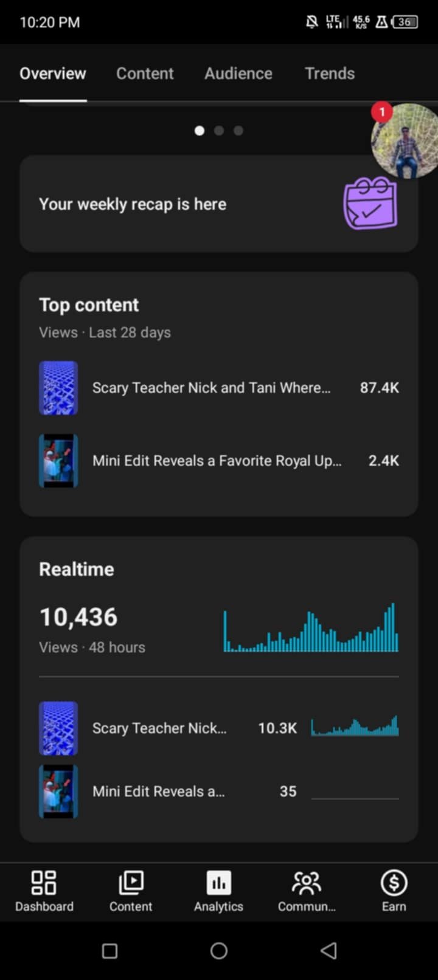Screen dimensions: 438x980
Task: Open the profile avatar with notification badge
Action: click(405, 141)
